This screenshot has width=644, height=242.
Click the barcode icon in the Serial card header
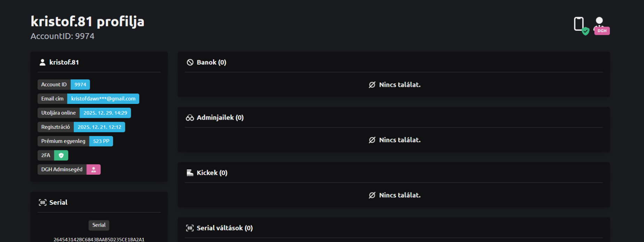[42, 203]
